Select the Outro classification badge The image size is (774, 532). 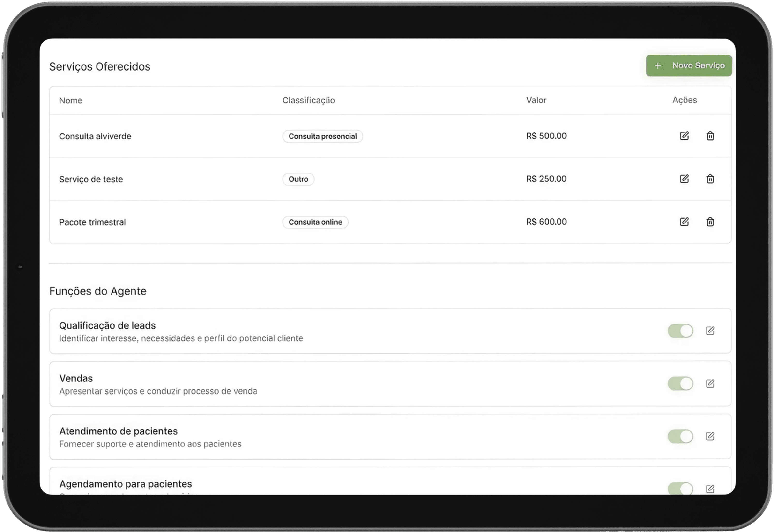(298, 179)
